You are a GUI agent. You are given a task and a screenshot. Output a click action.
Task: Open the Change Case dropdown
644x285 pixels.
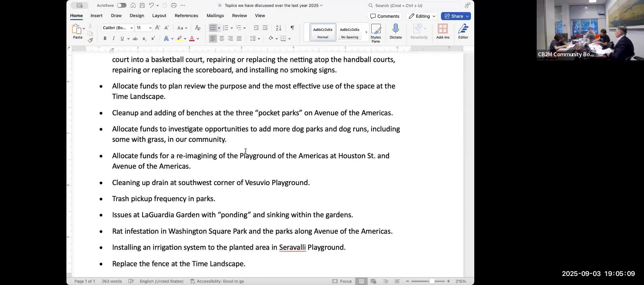tap(182, 28)
